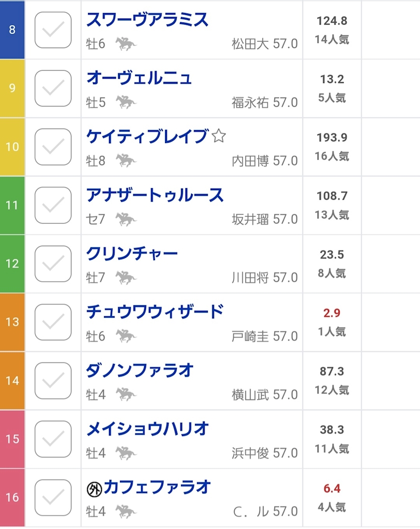Open the スワーヴアラミス horse page

tap(147, 20)
